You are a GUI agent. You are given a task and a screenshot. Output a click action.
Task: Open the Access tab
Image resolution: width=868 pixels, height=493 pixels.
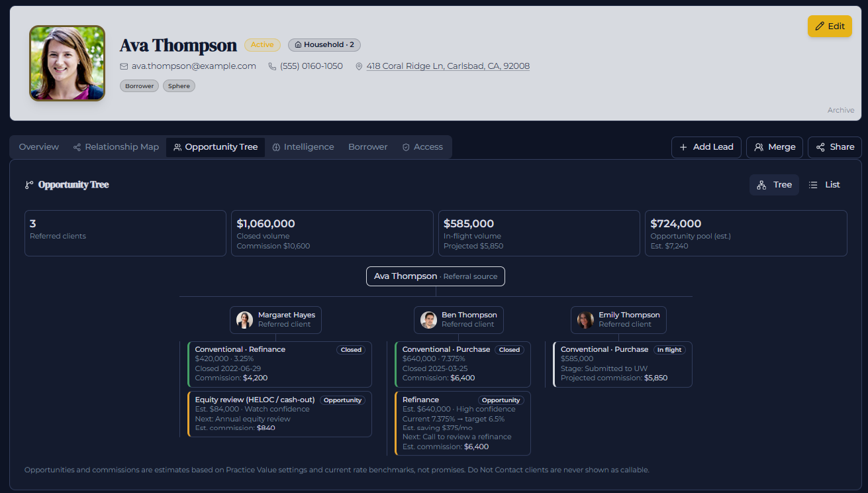[422, 147]
